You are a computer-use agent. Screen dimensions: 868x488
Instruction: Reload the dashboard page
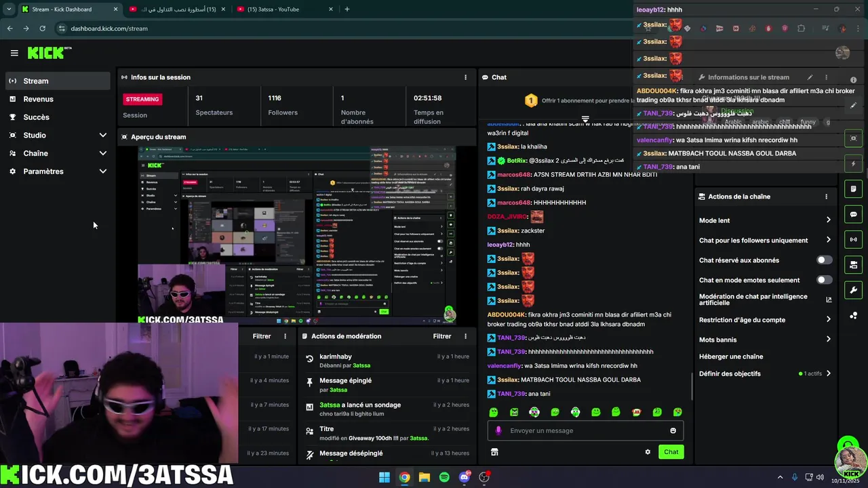click(42, 28)
